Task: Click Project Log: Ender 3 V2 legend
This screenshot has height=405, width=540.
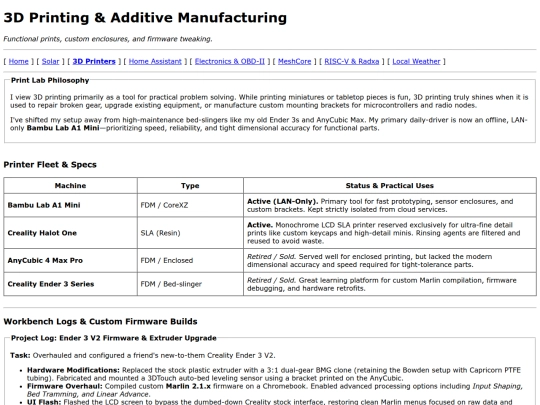Action: click(x=114, y=338)
